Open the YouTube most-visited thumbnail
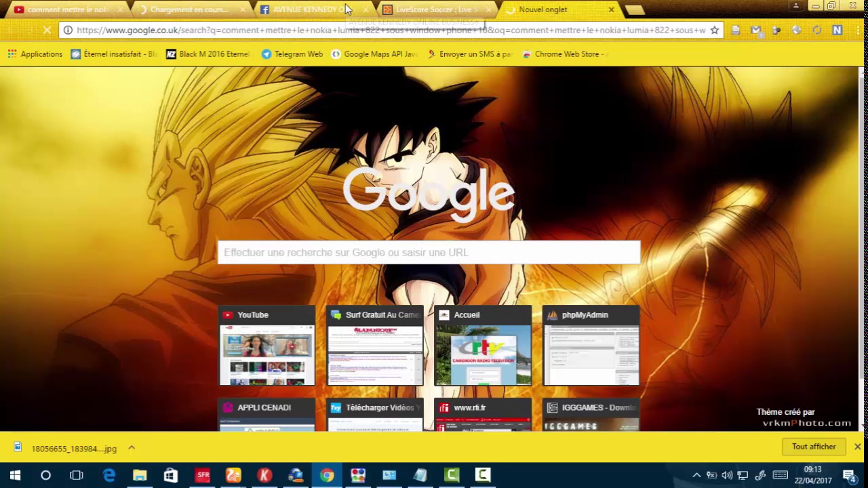 click(x=267, y=346)
